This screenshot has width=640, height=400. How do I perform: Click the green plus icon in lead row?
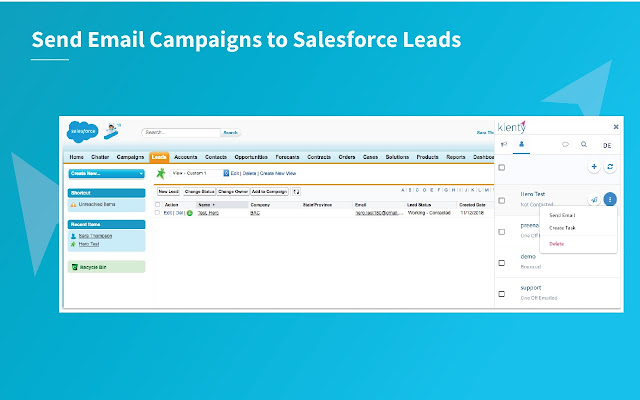pos(189,213)
